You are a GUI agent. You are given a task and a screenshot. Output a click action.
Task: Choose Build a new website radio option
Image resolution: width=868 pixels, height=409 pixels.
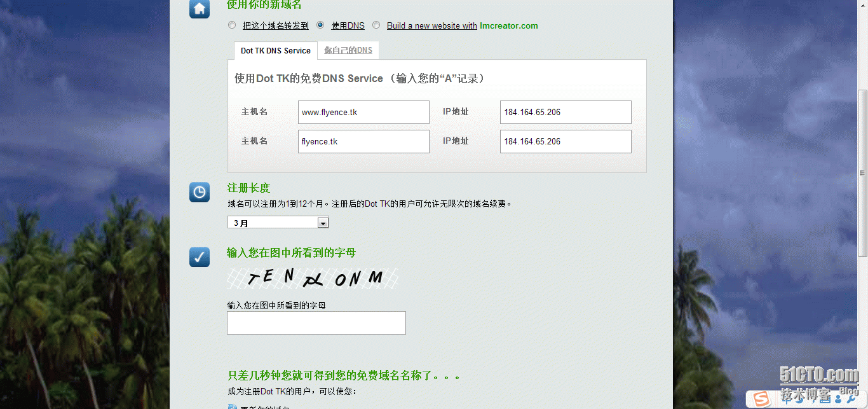[x=376, y=25]
